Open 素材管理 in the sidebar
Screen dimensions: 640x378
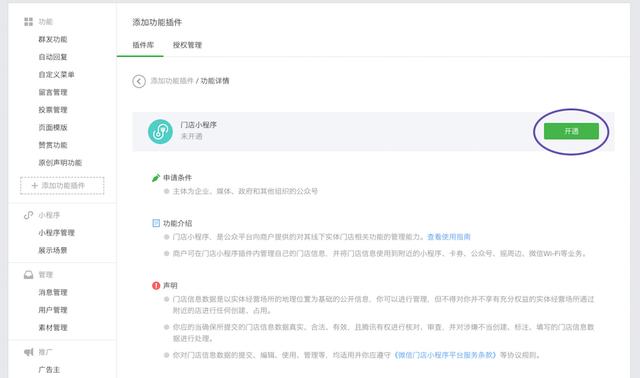[53, 327]
